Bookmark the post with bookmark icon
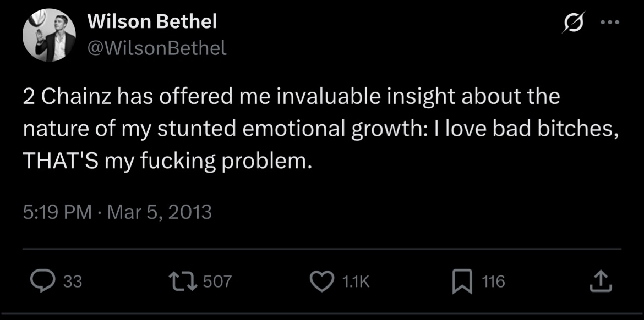 (462, 282)
